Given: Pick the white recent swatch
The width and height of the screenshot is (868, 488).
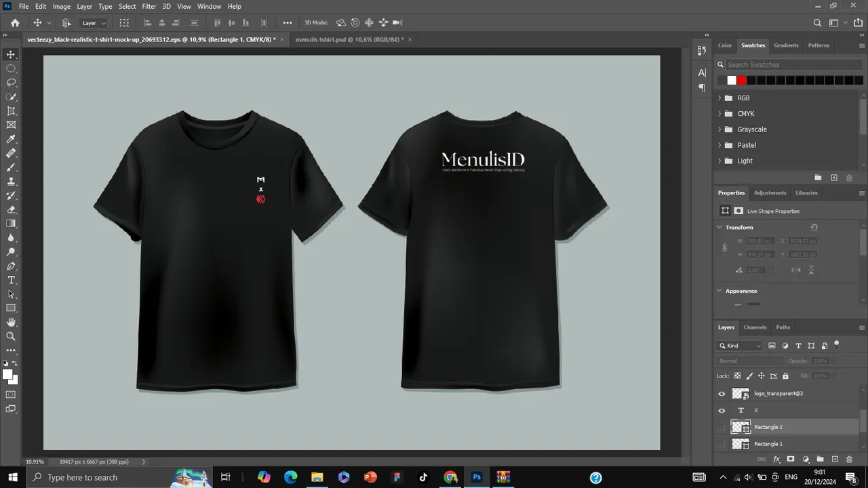Looking at the screenshot, I should (x=732, y=80).
